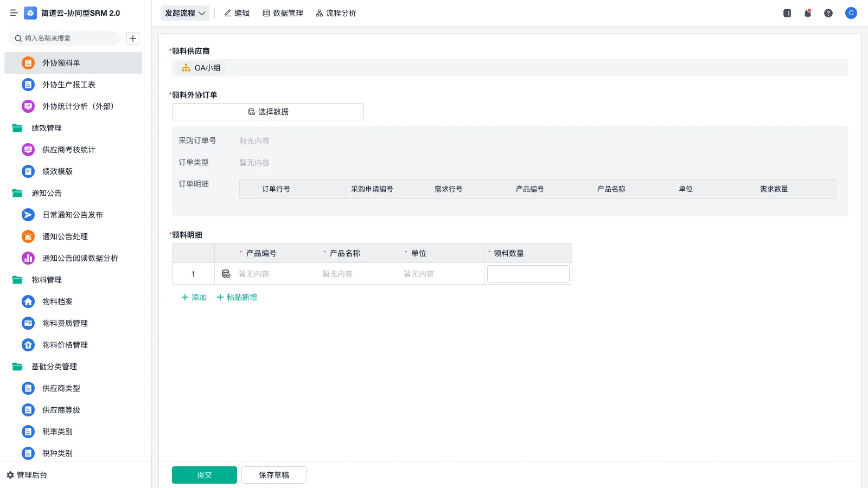Click the 通知公告阅读数据分析 chart icon
The image size is (868, 488).
28,258
